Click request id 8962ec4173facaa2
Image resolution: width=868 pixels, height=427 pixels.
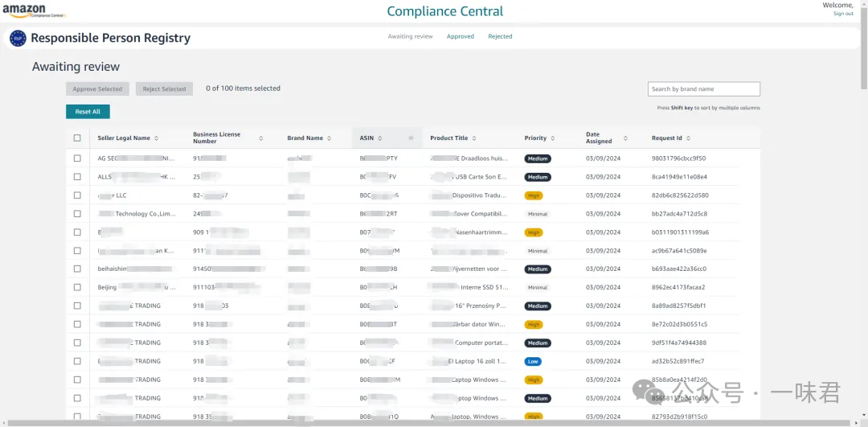[x=678, y=287]
